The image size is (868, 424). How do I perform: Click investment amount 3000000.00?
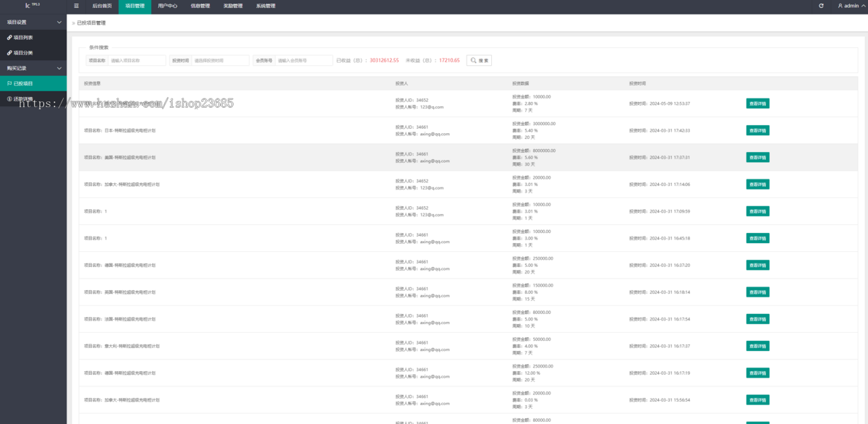point(544,124)
